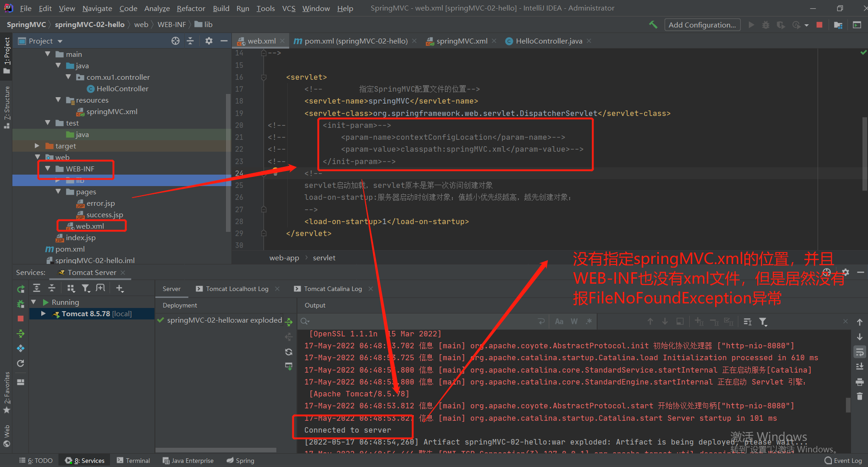
Task: Open the Project panel gear settings
Action: coord(209,41)
